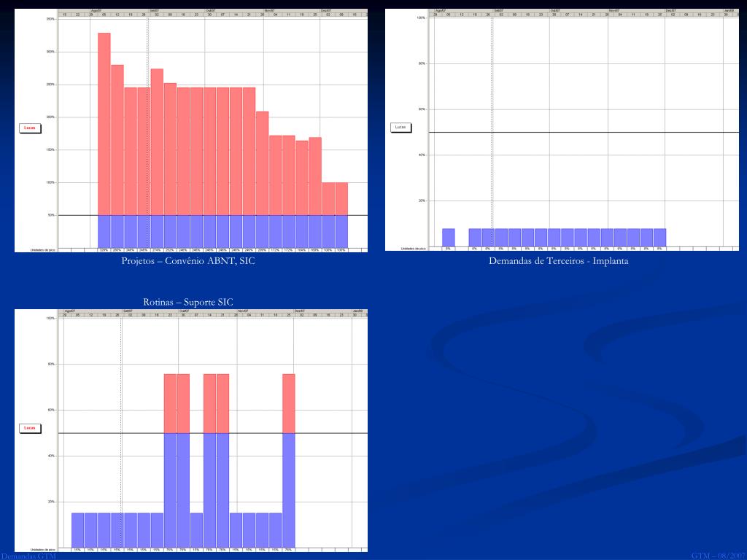Click the 'Demandas GTM' footer text
This screenshot has height=560, width=747.
28,556
